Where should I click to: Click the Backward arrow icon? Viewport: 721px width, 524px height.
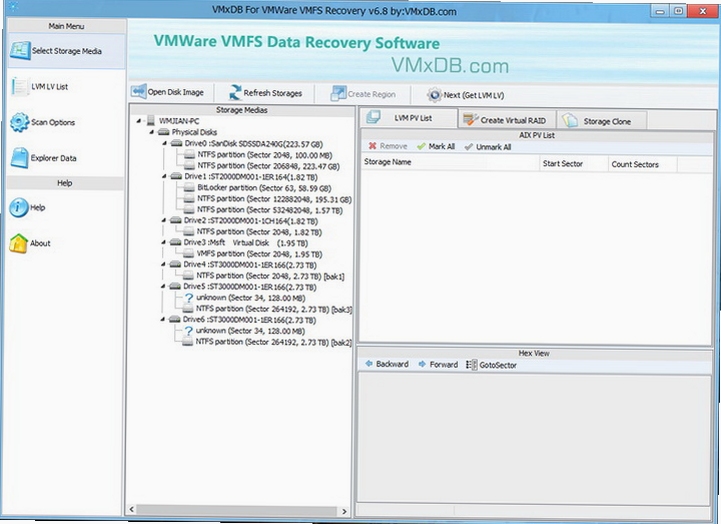click(x=369, y=364)
